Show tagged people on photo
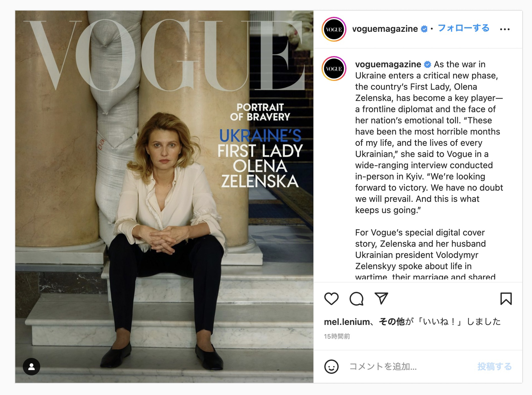 pyautogui.click(x=31, y=366)
